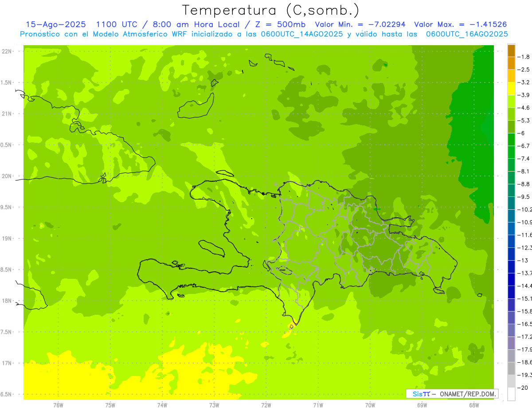
Task: Click the '76W' longitude axis label
Action: [58, 405]
